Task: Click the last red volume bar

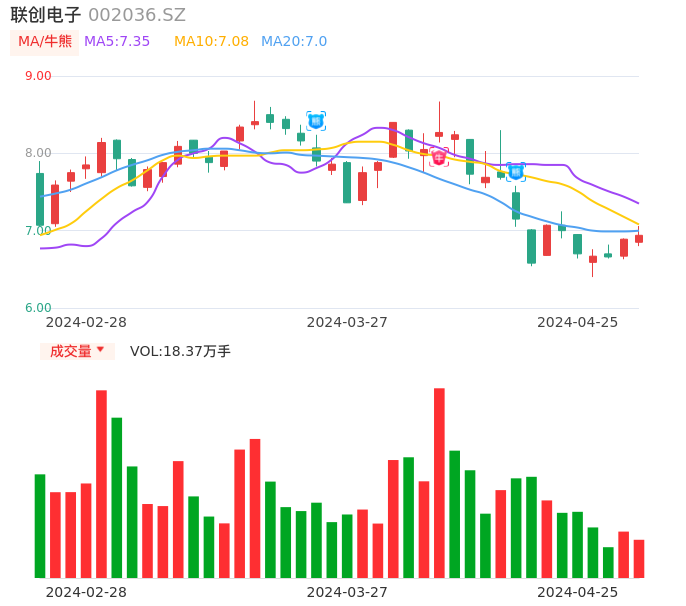Action: click(x=639, y=558)
